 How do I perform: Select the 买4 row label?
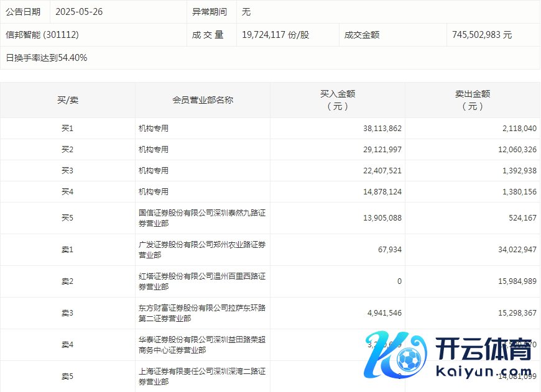pos(67,192)
